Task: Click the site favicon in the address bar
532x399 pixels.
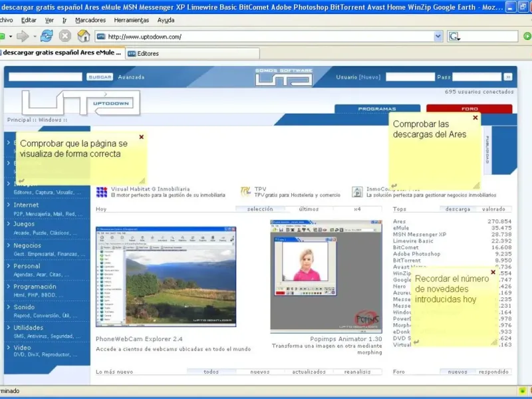Action: pyautogui.click(x=101, y=37)
